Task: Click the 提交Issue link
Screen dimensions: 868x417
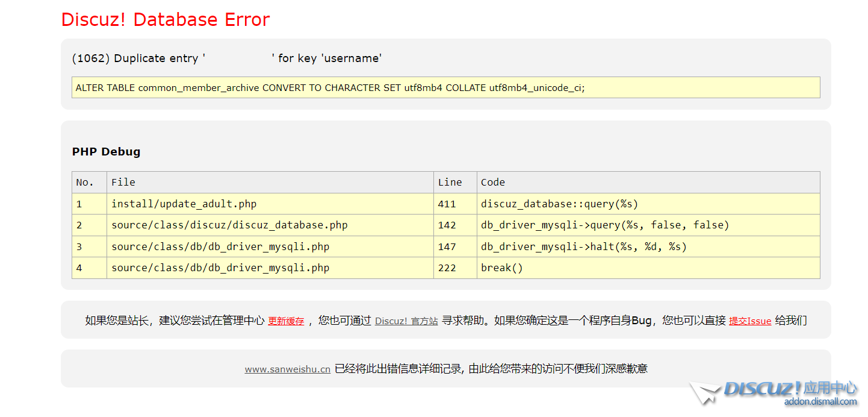Action: coord(749,321)
